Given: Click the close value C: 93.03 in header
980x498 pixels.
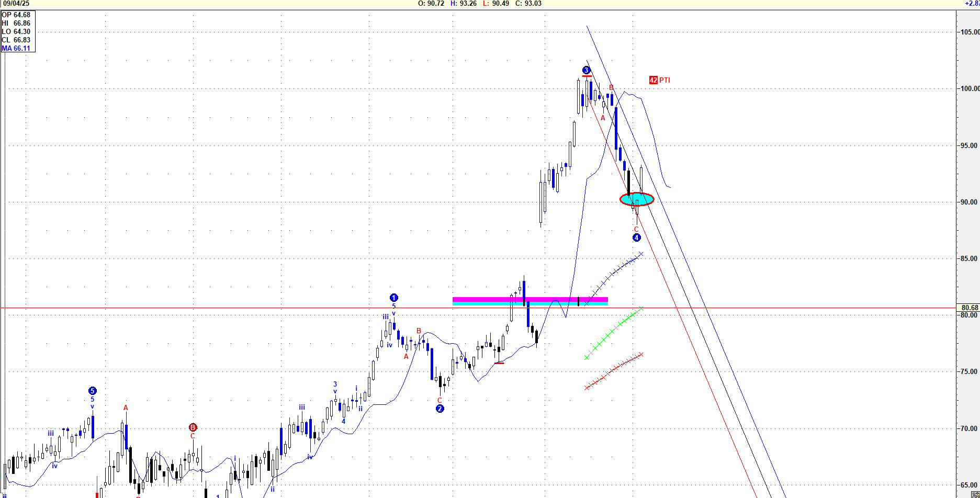Looking at the screenshot, I should 528,4.
